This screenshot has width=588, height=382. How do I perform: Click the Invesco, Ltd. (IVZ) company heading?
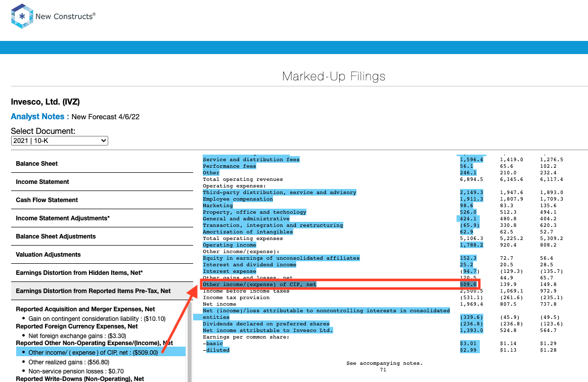point(46,102)
